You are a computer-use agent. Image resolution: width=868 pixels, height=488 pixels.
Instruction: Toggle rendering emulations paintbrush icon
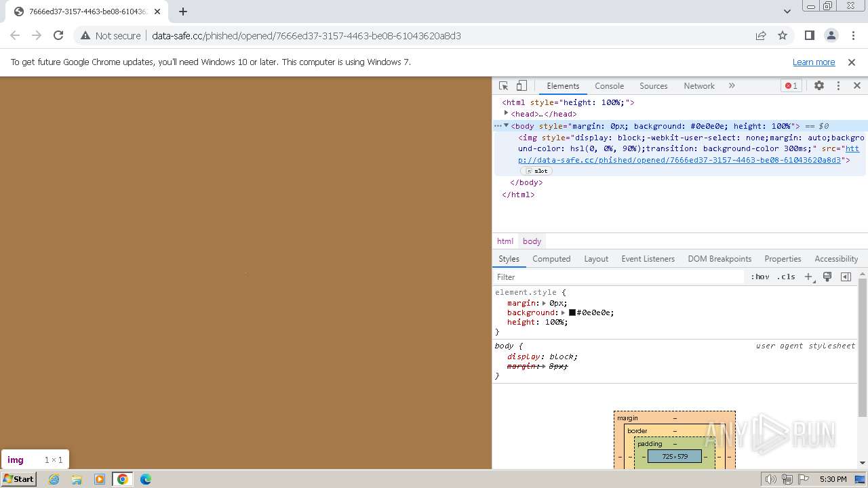coord(827,277)
